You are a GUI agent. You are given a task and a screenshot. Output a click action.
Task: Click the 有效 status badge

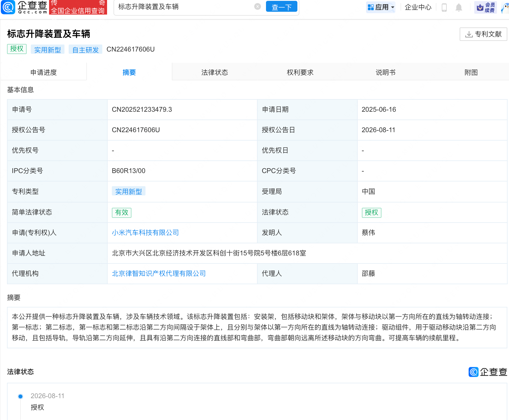[x=122, y=213]
